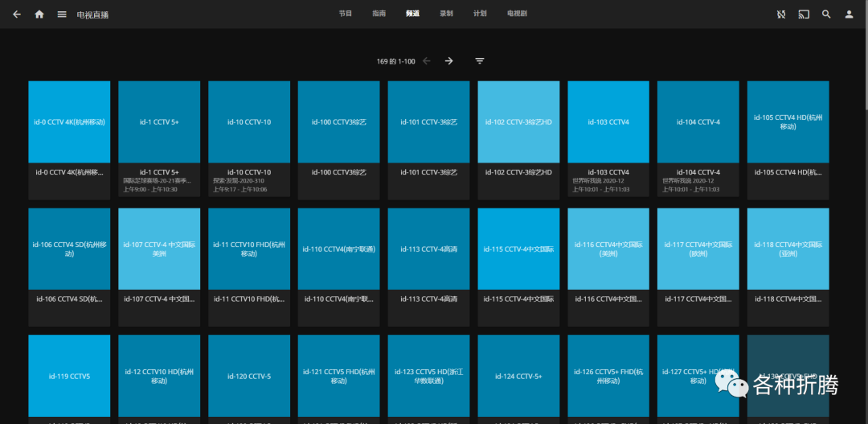Open the hamburger navigation menu
Screen dimensions: 868x424
tap(62, 14)
